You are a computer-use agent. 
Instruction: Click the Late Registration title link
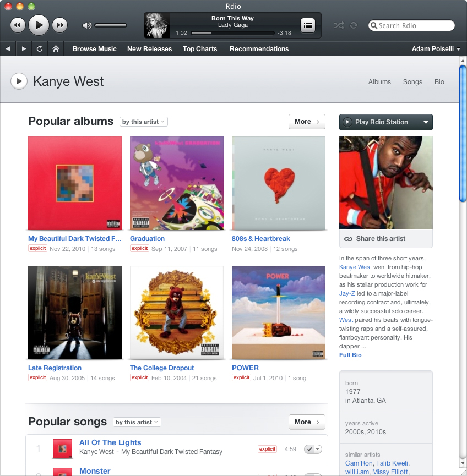pyautogui.click(x=55, y=368)
